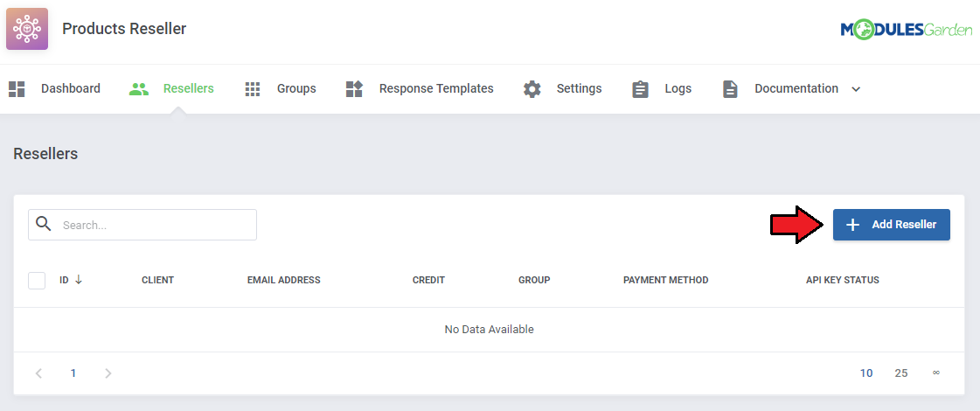Toggle the select-all checkbox in table header
The width and height of the screenshot is (980, 411).
[37, 280]
